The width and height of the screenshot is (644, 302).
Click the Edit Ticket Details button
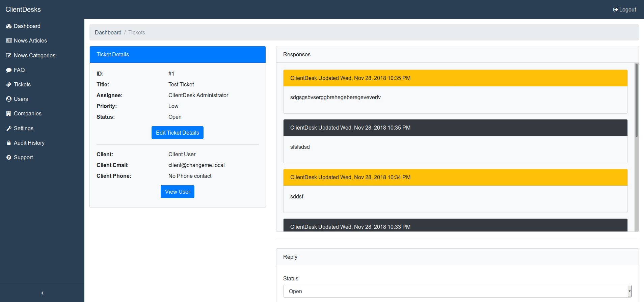point(178,133)
